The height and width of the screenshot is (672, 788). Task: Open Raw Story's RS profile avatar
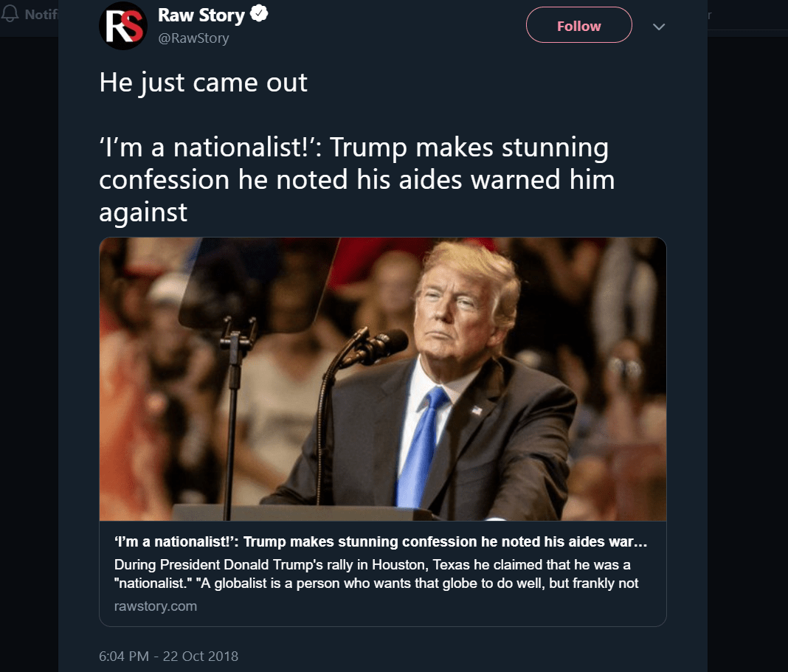pyautogui.click(x=122, y=26)
